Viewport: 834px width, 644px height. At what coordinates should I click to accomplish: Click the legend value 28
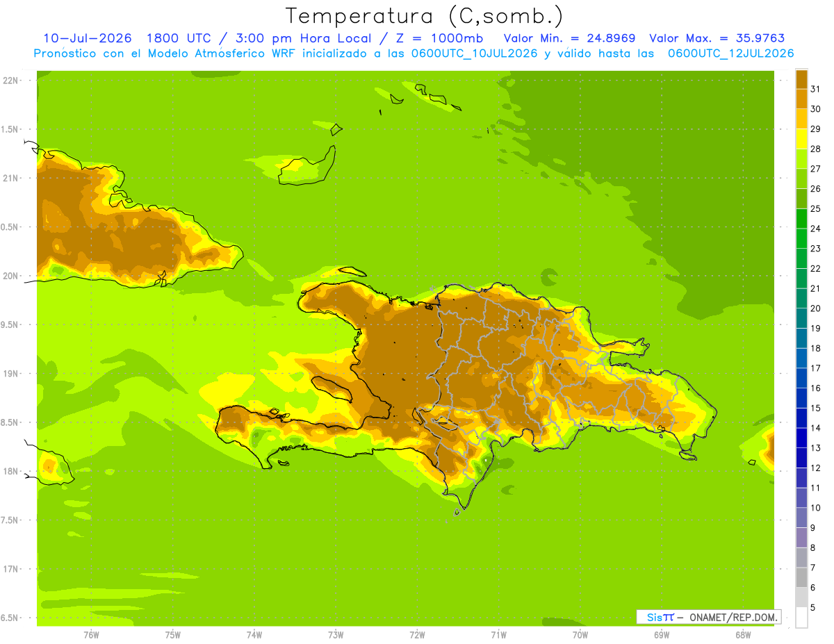coord(815,149)
